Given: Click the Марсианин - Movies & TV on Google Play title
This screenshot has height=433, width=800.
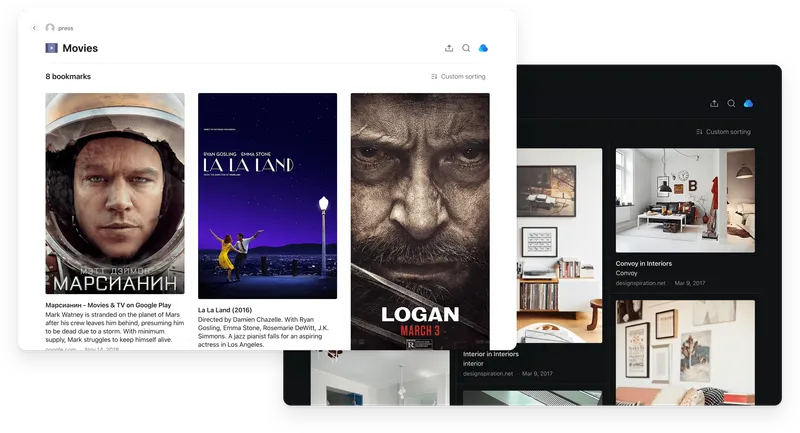Looking at the screenshot, I should [x=108, y=305].
